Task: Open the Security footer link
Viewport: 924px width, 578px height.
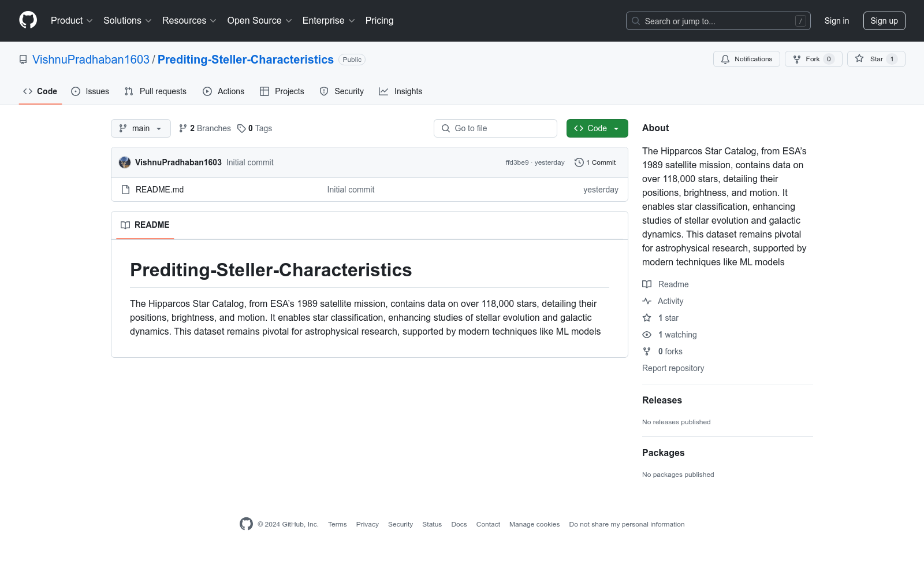Action: (x=400, y=524)
